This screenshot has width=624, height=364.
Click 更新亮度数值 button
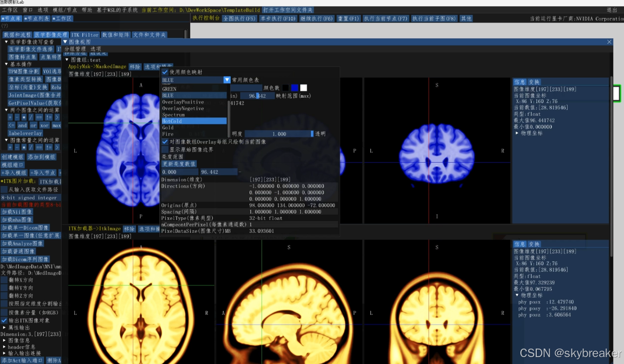[179, 164]
